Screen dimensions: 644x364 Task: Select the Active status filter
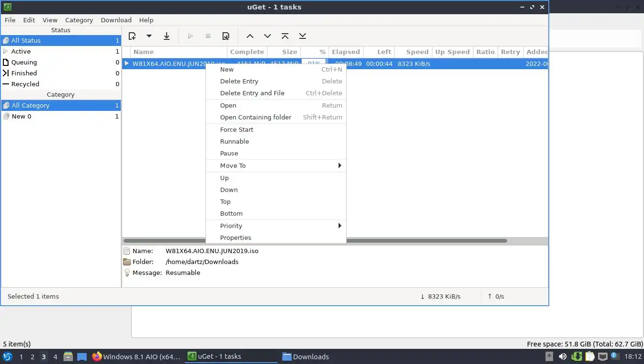(61, 51)
